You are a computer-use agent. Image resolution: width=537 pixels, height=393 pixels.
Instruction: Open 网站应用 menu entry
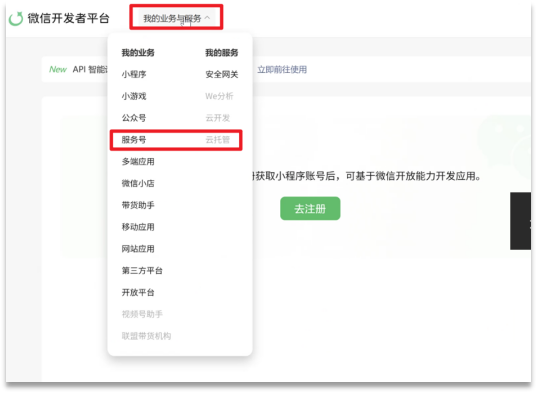138,249
